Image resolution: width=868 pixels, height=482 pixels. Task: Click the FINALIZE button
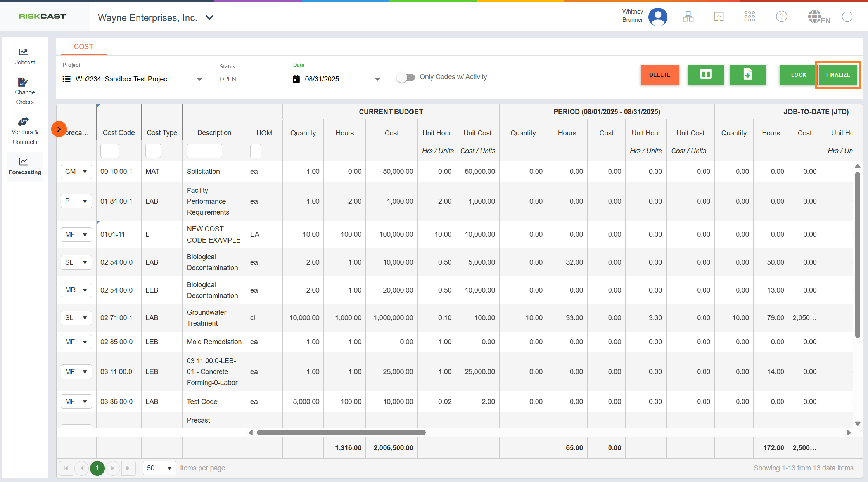click(x=838, y=75)
